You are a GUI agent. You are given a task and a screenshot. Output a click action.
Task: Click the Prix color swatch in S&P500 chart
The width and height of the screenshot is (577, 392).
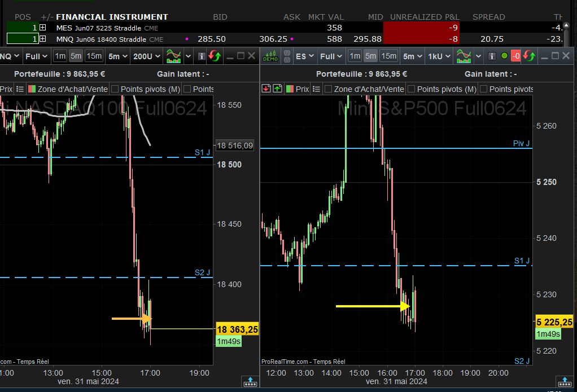(290, 89)
